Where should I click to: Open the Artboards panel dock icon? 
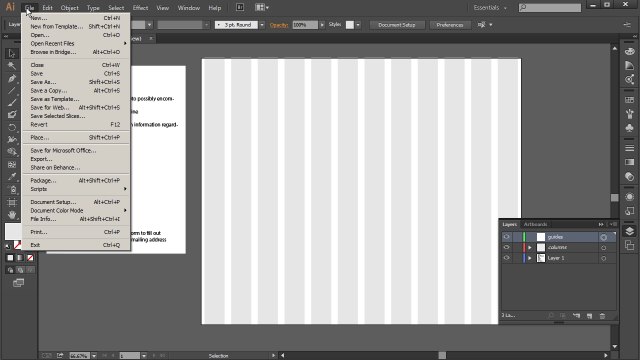coord(629,245)
